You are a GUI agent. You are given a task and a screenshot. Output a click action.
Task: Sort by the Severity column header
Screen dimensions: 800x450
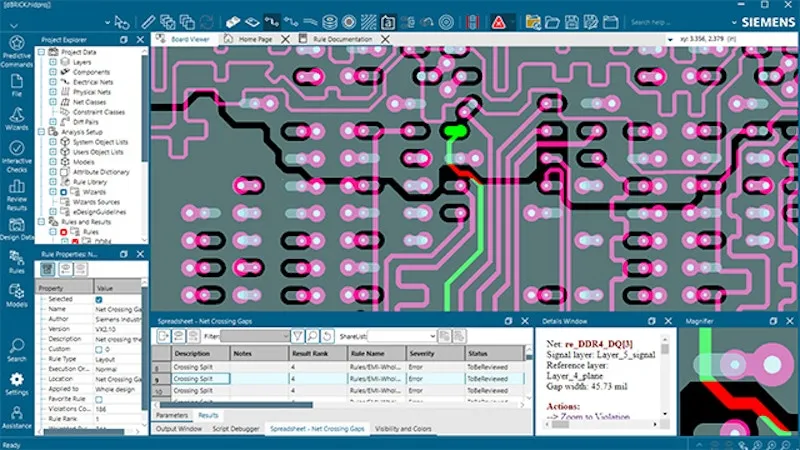pos(435,353)
